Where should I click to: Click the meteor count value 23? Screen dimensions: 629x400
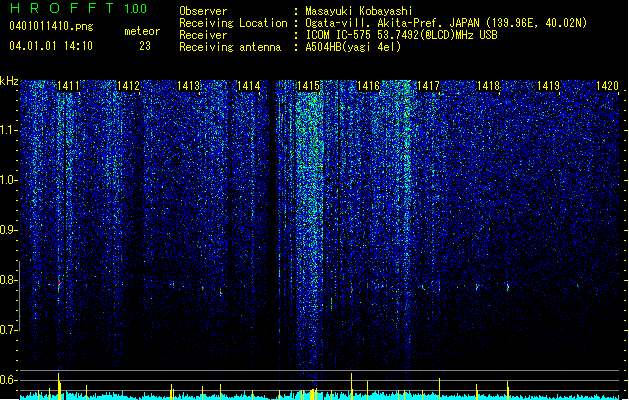pos(145,46)
